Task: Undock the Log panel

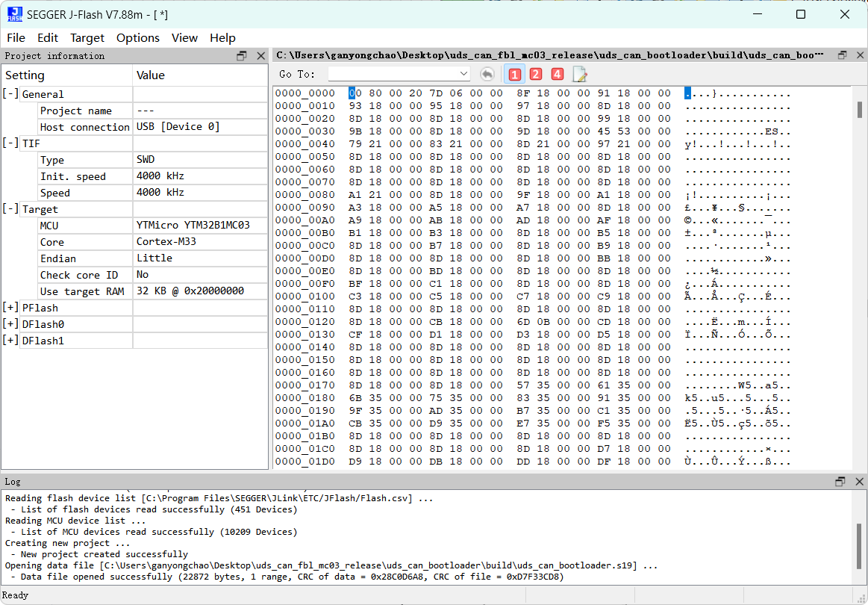Action: click(840, 482)
